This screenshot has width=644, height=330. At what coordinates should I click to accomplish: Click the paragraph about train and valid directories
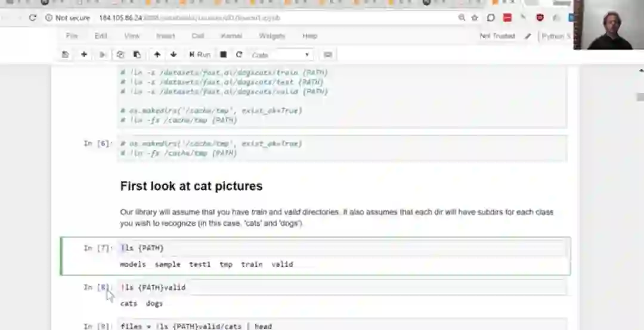[x=337, y=218]
